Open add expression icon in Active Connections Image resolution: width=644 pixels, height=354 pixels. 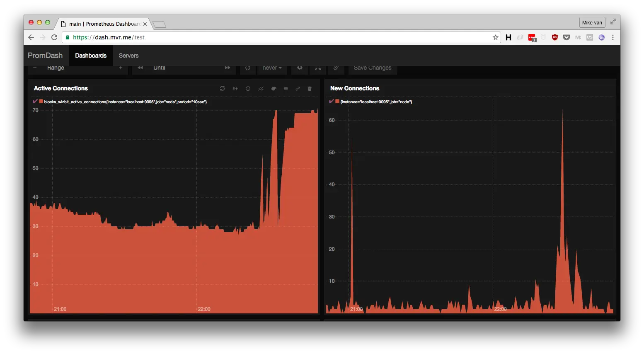(x=235, y=88)
